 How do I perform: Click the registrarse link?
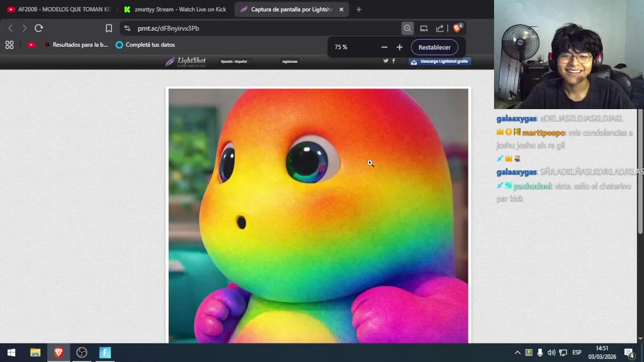coord(290,61)
